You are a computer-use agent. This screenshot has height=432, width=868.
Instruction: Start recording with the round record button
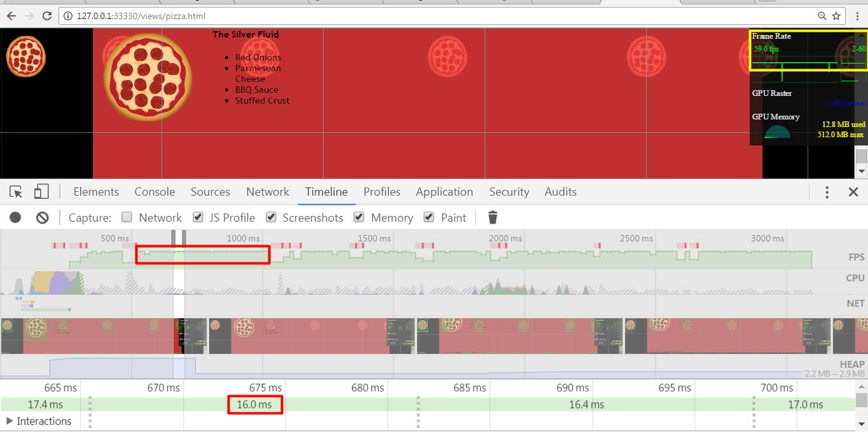point(15,218)
